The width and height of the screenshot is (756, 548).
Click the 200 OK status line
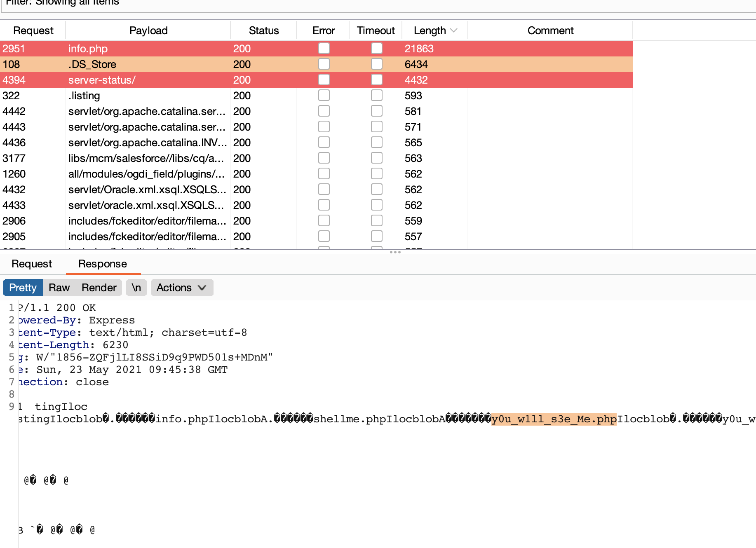click(57, 308)
